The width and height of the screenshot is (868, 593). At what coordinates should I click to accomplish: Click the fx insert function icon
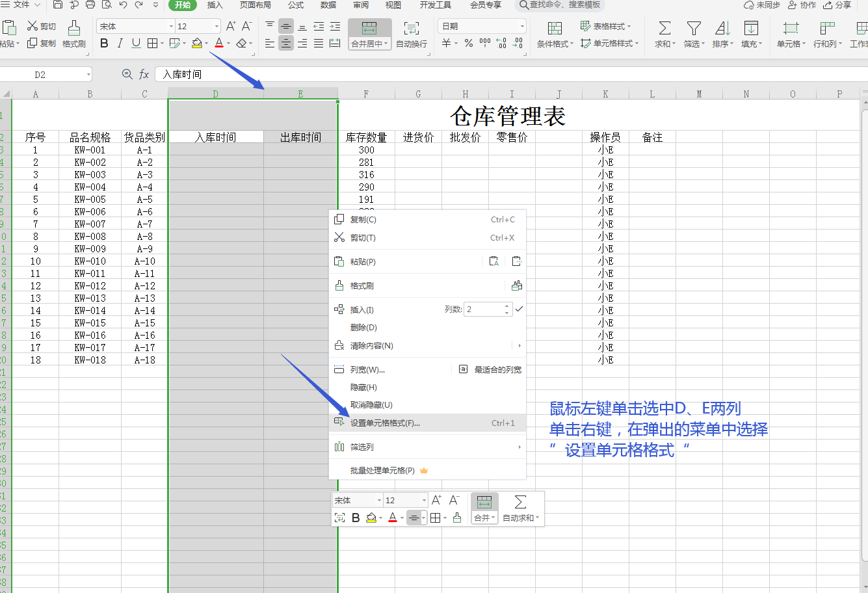[x=144, y=74]
